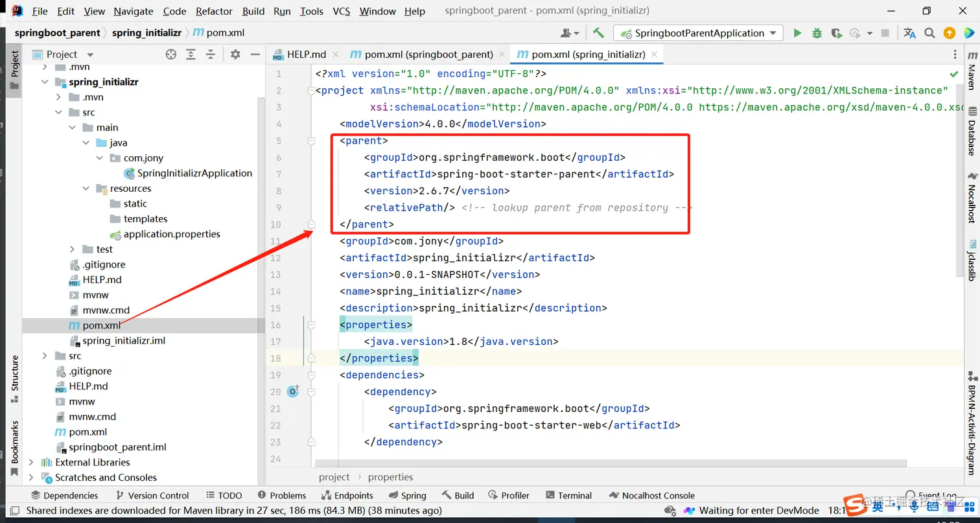Run the application with the green play icon
The image size is (980, 523).
point(797,33)
